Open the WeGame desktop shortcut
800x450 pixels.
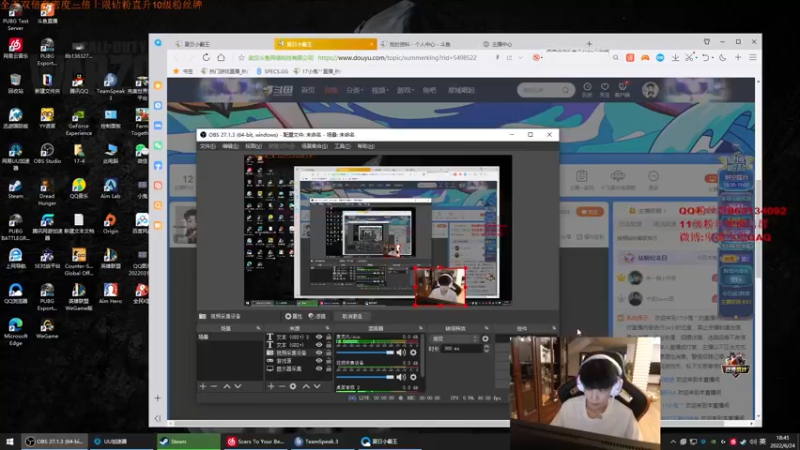(47, 329)
